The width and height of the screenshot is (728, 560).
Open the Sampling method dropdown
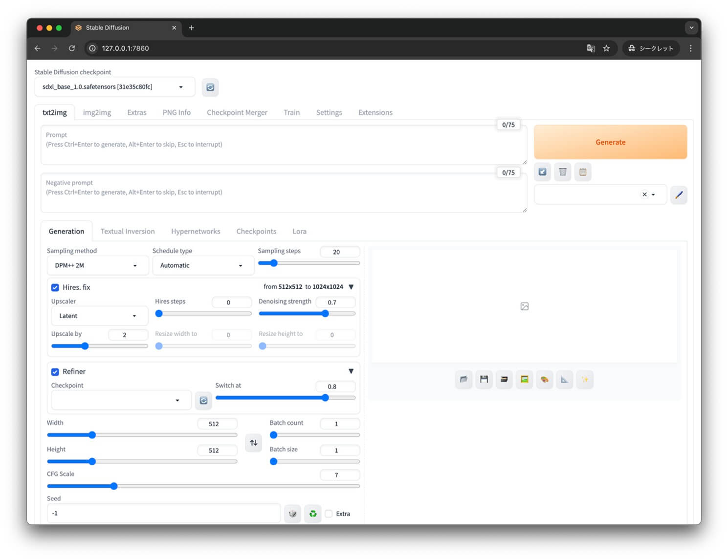(98, 265)
